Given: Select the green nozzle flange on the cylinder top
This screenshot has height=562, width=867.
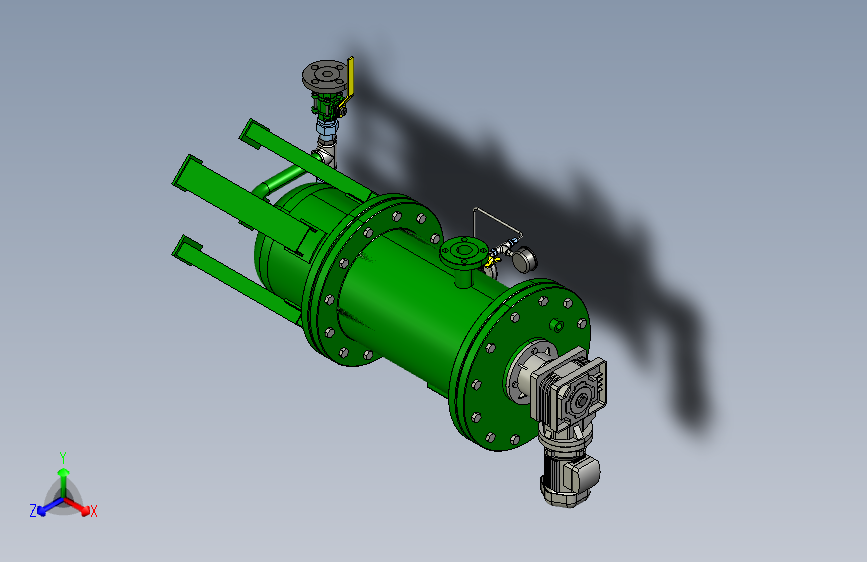Looking at the screenshot, I should (463, 253).
